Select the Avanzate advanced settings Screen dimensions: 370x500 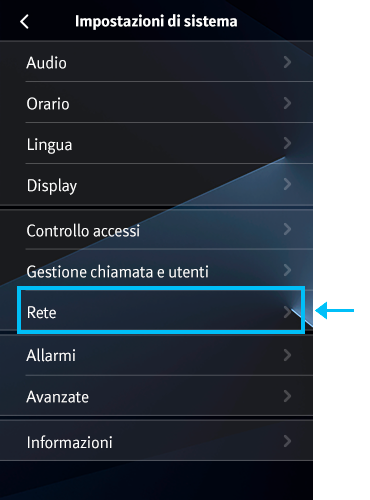point(156,396)
